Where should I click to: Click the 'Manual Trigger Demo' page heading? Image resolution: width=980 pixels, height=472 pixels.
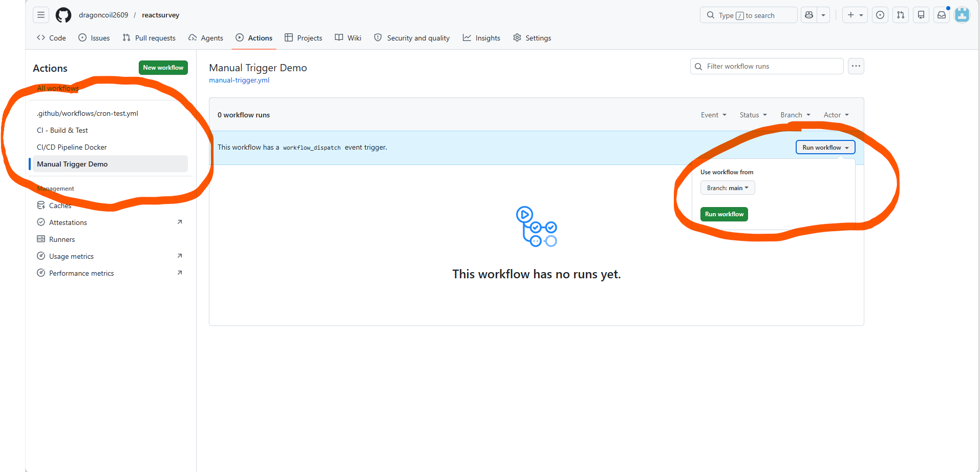coord(258,68)
